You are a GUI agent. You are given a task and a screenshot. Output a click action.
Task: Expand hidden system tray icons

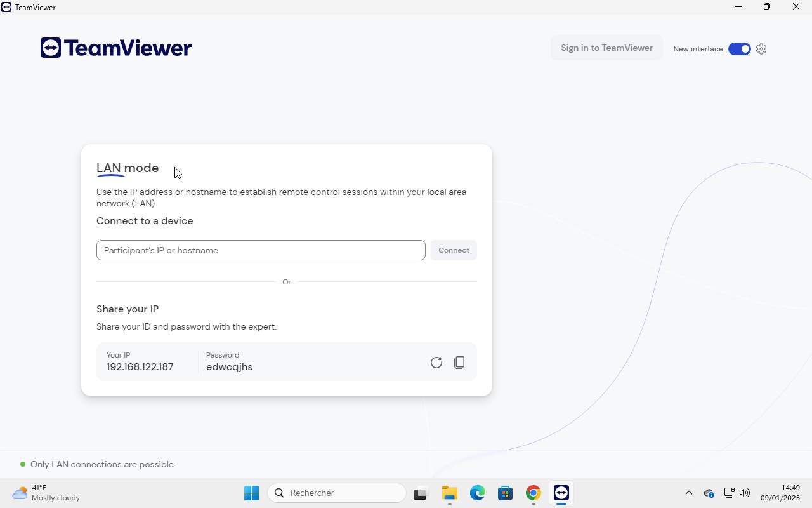(x=688, y=493)
